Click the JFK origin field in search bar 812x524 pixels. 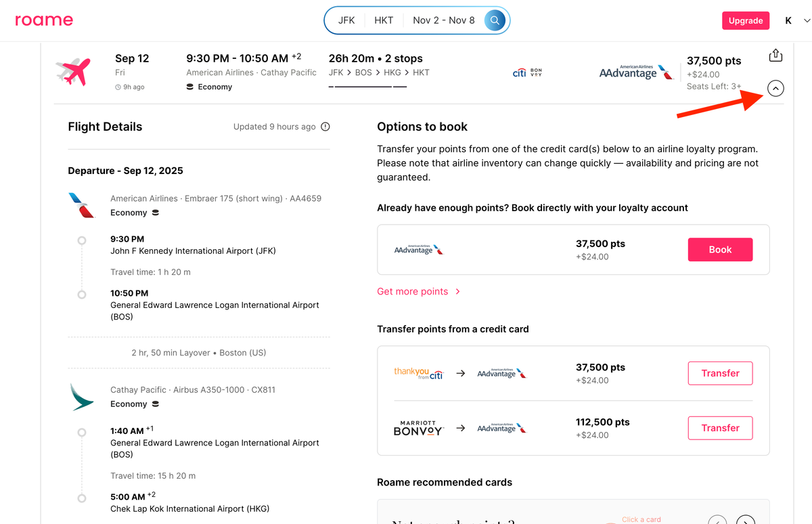coord(346,20)
